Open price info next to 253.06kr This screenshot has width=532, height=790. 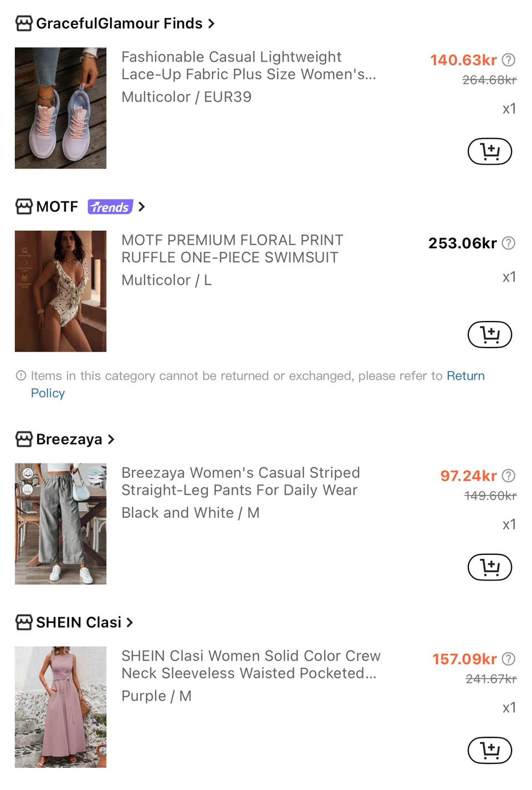tap(508, 243)
